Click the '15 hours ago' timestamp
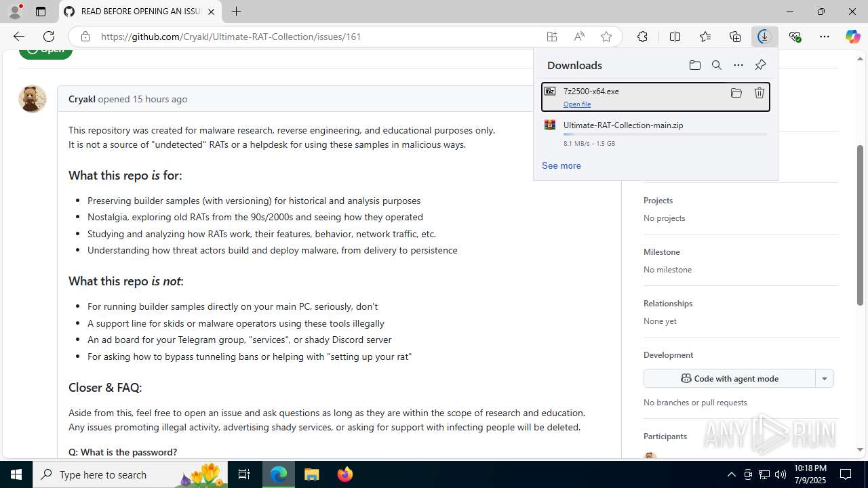 click(x=159, y=99)
